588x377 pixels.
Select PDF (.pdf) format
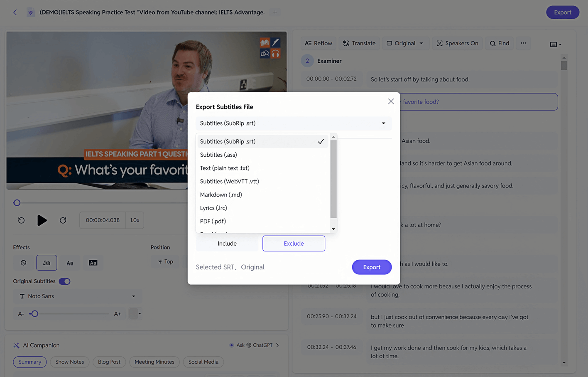point(262,221)
